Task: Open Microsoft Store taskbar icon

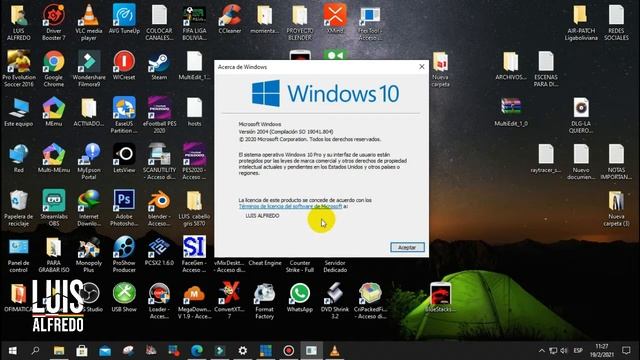Action: pos(82,351)
